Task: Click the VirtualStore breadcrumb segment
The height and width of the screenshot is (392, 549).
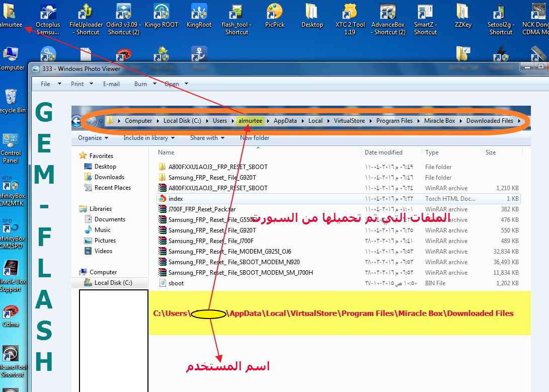Action: click(349, 121)
